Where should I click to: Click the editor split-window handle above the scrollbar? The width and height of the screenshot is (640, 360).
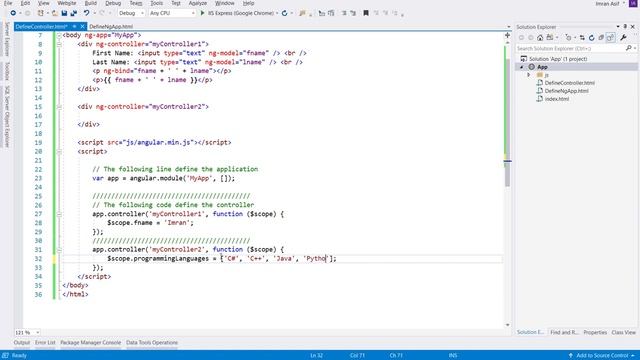(x=507, y=36)
